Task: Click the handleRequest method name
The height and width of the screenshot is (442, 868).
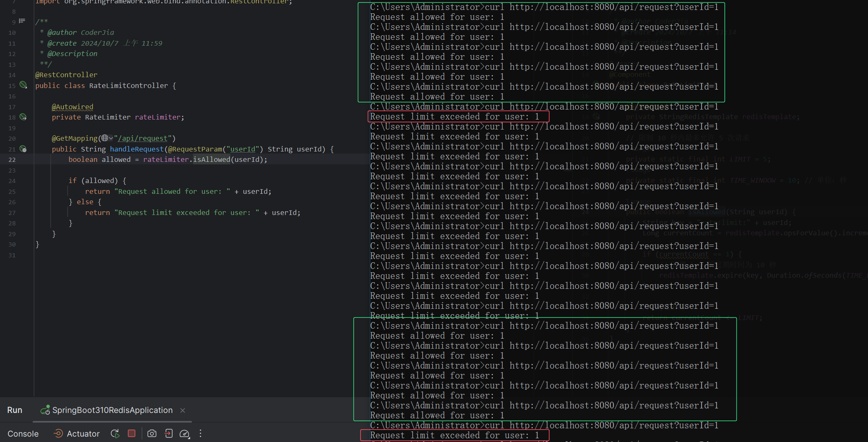Action: (137, 149)
